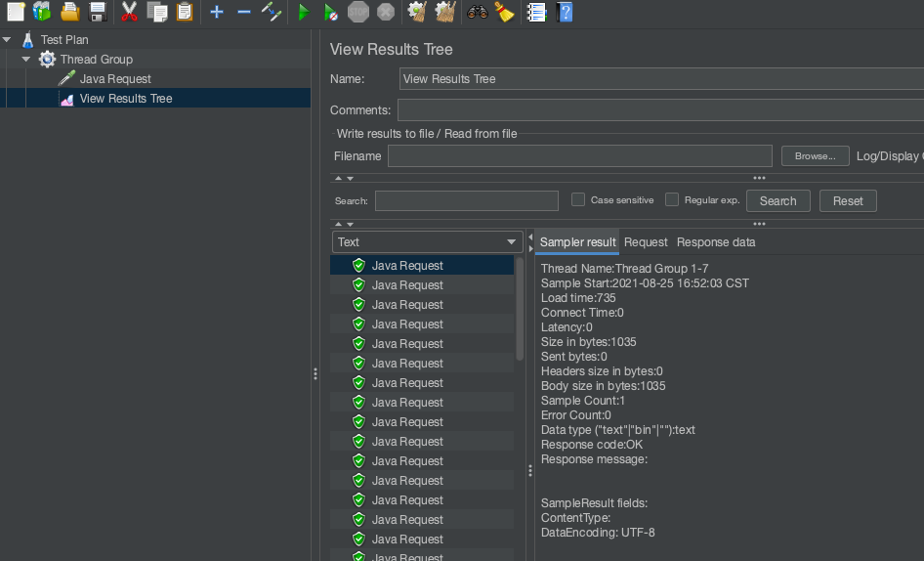Image resolution: width=924 pixels, height=561 pixels.
Task: Click the Name input field
Action: (661, 78)
